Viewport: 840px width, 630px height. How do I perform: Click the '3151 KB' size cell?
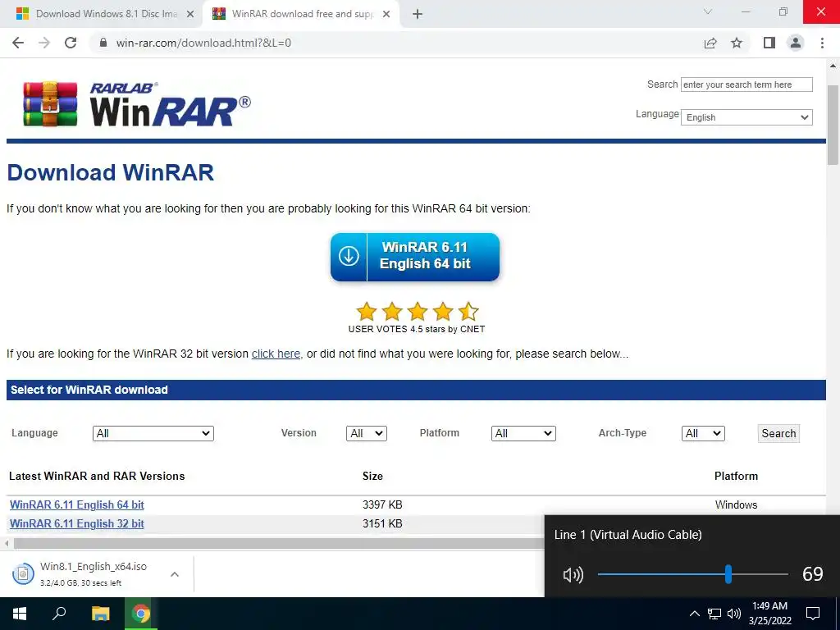382,523
